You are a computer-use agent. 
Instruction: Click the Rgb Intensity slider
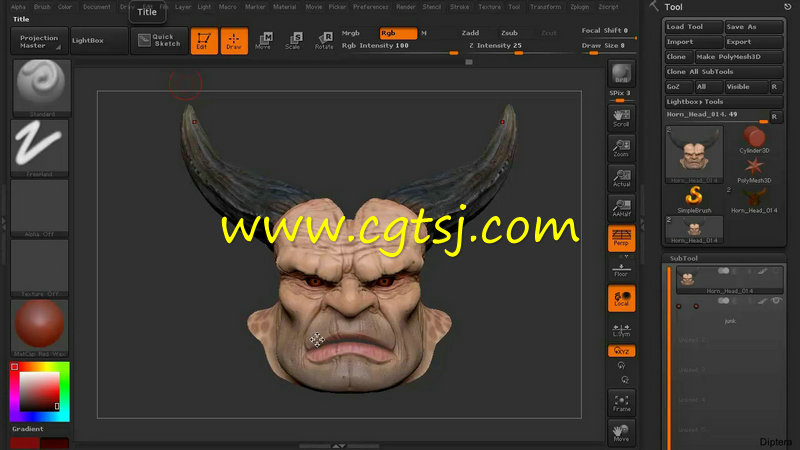coord(399,47)
